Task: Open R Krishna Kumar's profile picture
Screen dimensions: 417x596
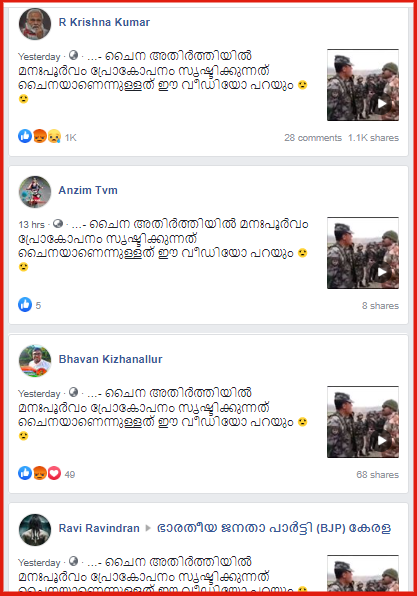Action: tap(35, 24)
